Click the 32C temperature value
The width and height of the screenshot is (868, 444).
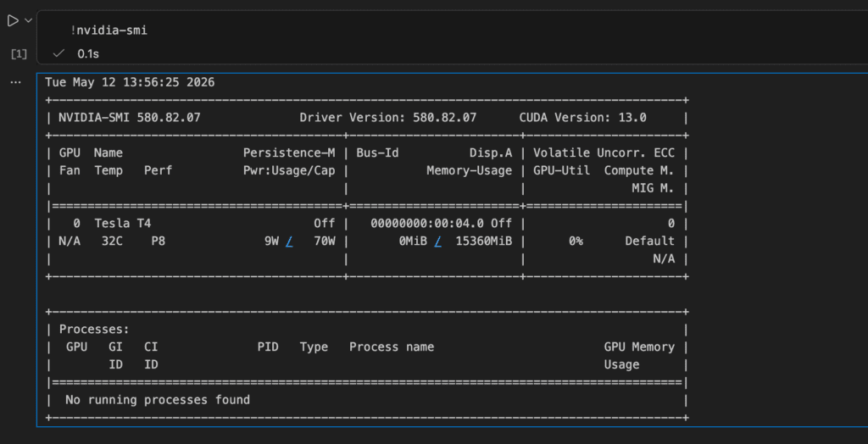(112, 241)
